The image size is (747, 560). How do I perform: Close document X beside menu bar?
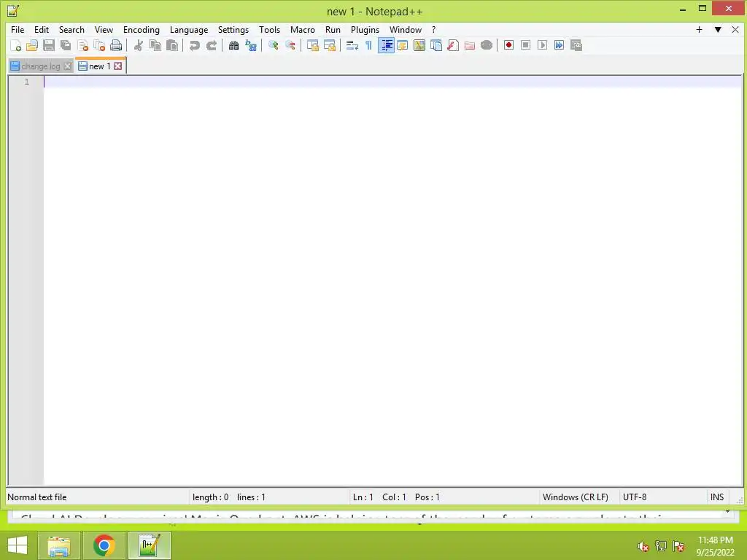735,29
